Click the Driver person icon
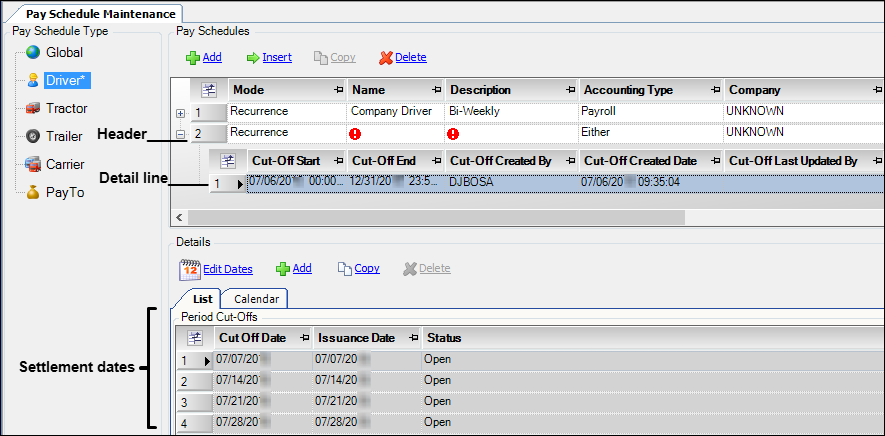The image size is (885, 436). 33,80
